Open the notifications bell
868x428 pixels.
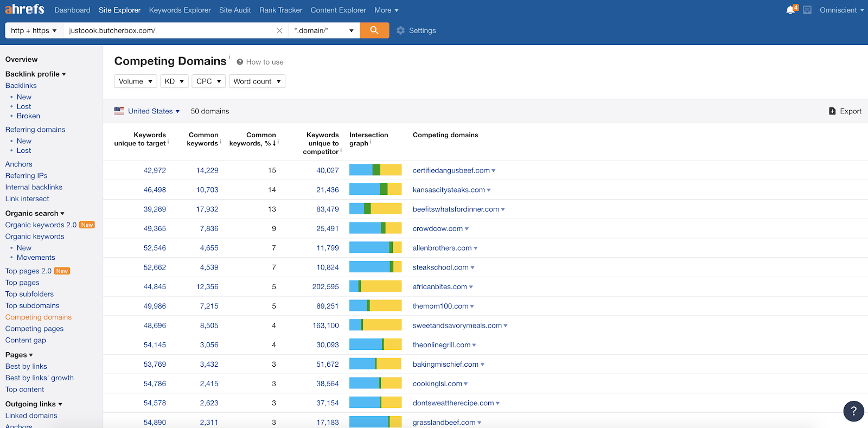point(790,10)
